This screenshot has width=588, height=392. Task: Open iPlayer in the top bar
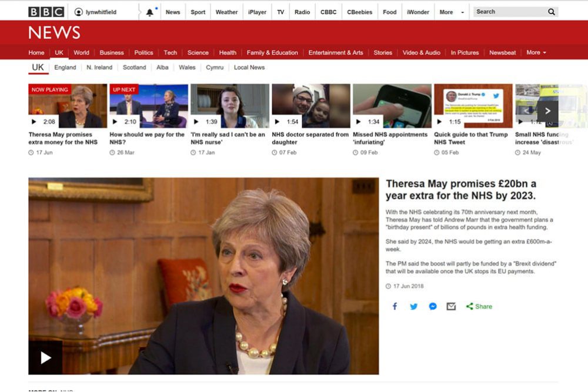[x=258, y=12]
